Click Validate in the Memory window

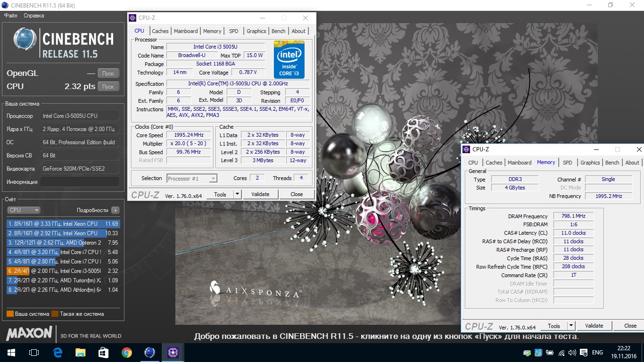tap(594, 326)
